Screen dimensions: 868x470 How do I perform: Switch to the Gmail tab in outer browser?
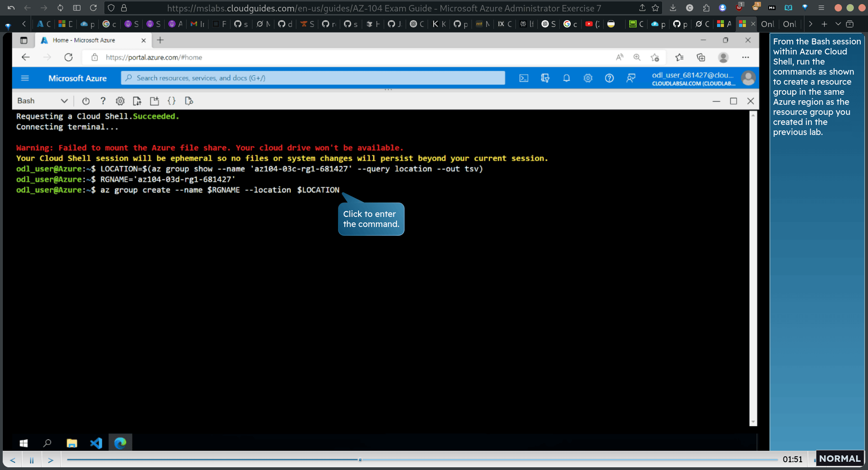(198, 24)
